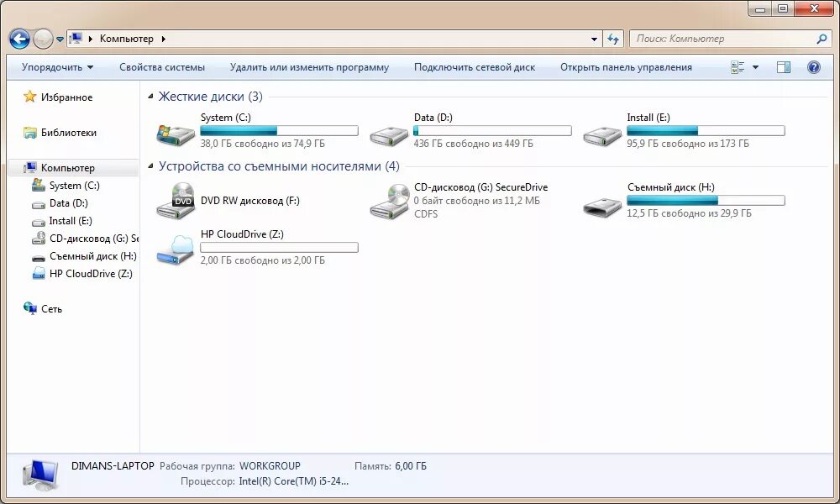The width and height of the screenshot is (840, 504).
Task: Click Открыть панель управления
Action: [626, 67]
